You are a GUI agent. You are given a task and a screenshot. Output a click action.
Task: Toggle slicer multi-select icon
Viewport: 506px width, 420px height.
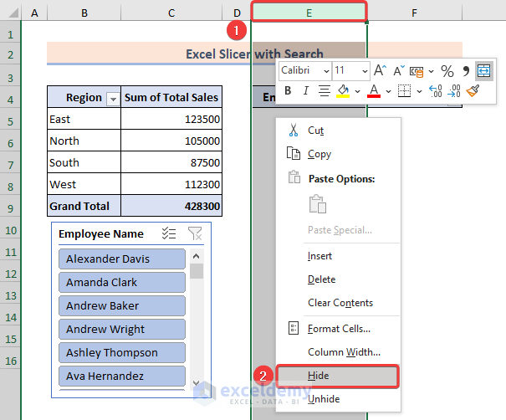169,233
